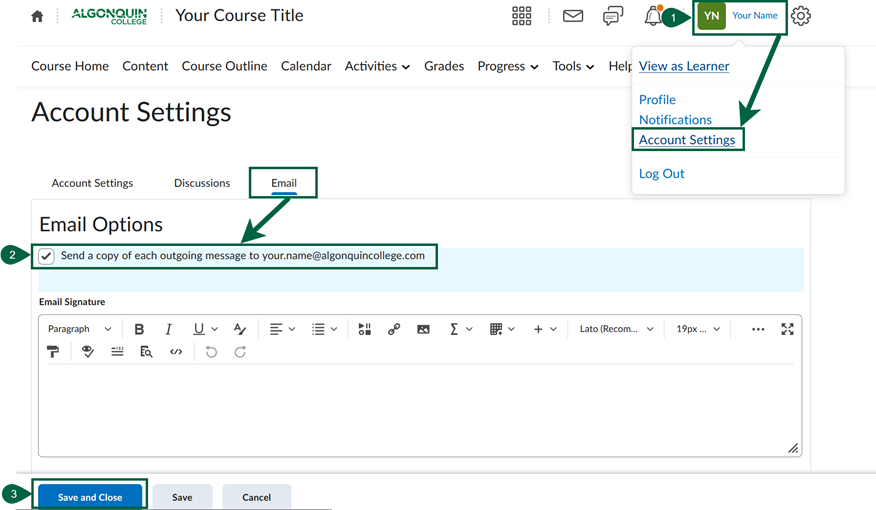Apply italic formatting in signature editor
The height and width of the screenshot is (510, 876).
tap(168, 329)
